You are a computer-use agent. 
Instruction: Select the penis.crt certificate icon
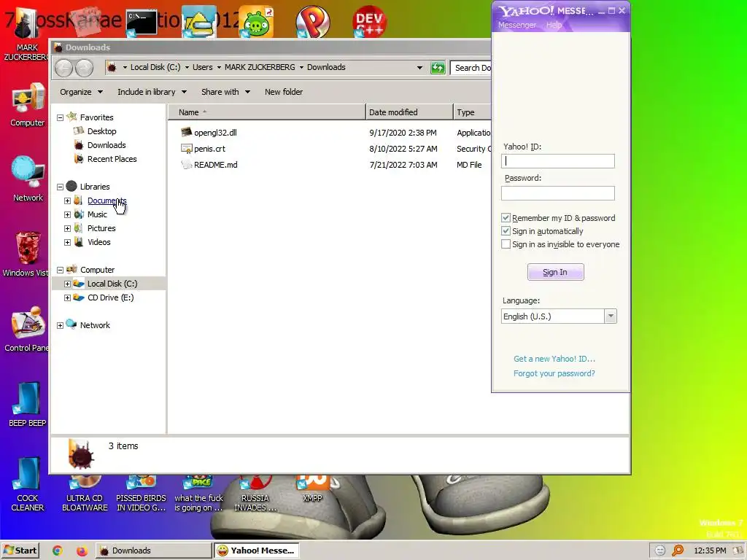[186, 149]
